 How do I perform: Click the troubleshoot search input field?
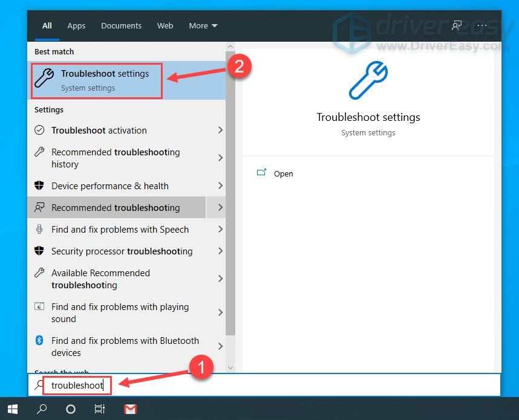click(x=77, y=385)
